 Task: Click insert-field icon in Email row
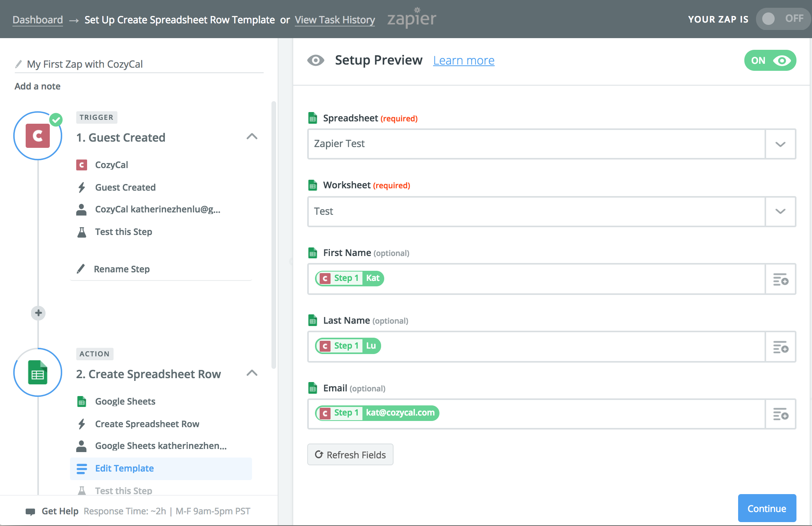coord(780,414)
